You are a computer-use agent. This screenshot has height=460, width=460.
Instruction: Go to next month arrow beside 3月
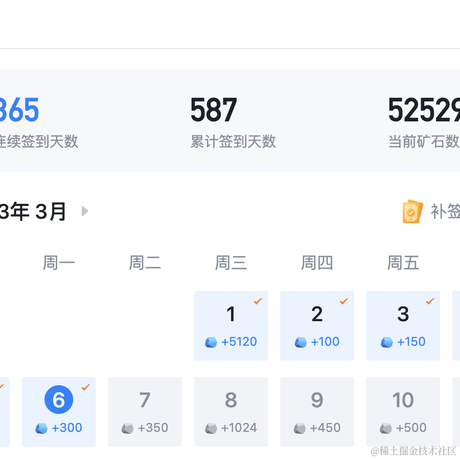point(85,211)
